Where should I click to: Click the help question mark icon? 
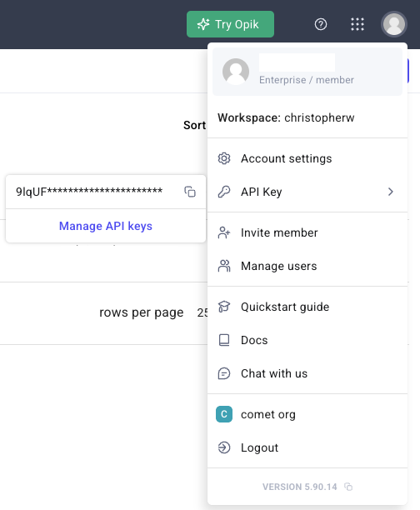coord(321,24)
